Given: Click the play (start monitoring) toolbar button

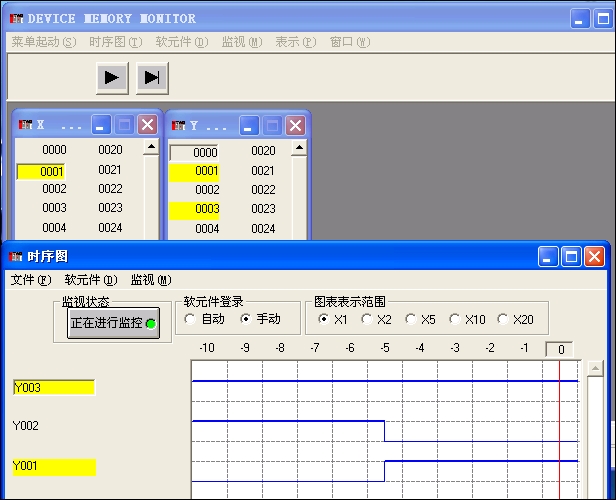Looking at the screenshot, I should (x=112, y=77).
